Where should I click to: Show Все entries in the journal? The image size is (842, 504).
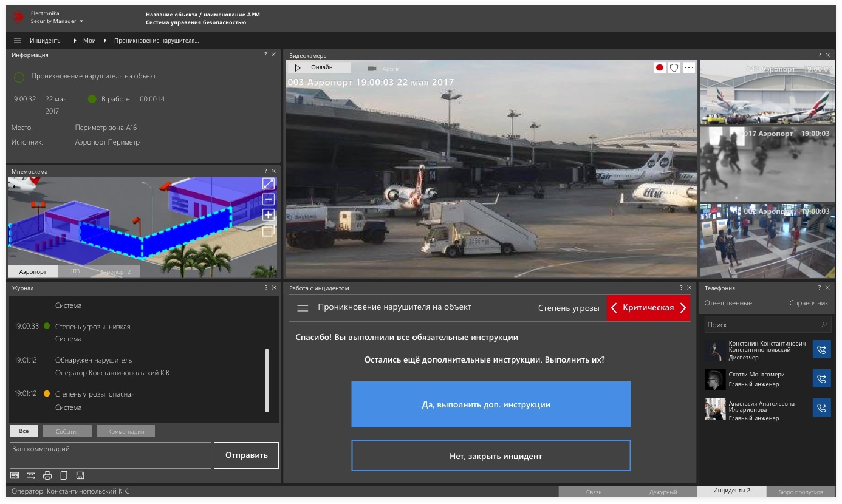pyautogui.click(x=24, y=431)
